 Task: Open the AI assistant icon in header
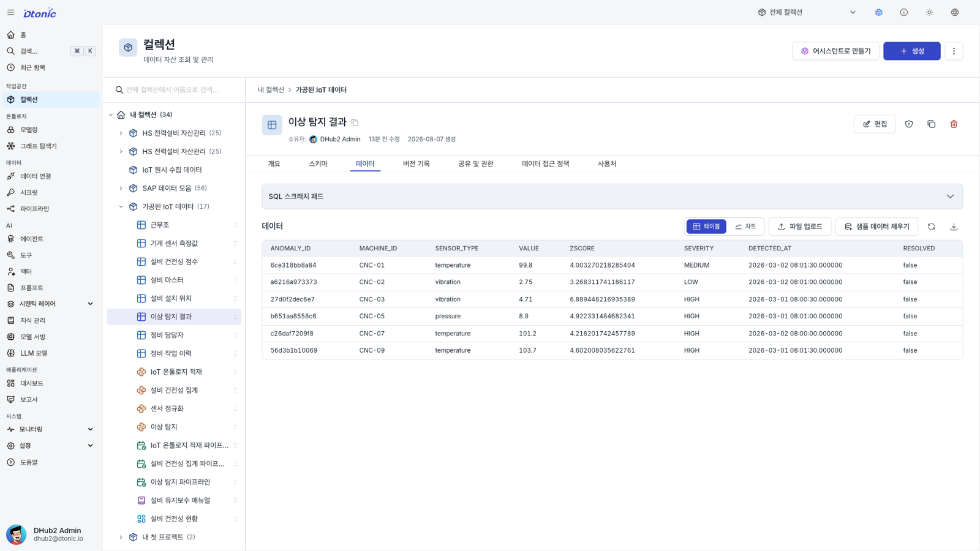click(879, 12)
